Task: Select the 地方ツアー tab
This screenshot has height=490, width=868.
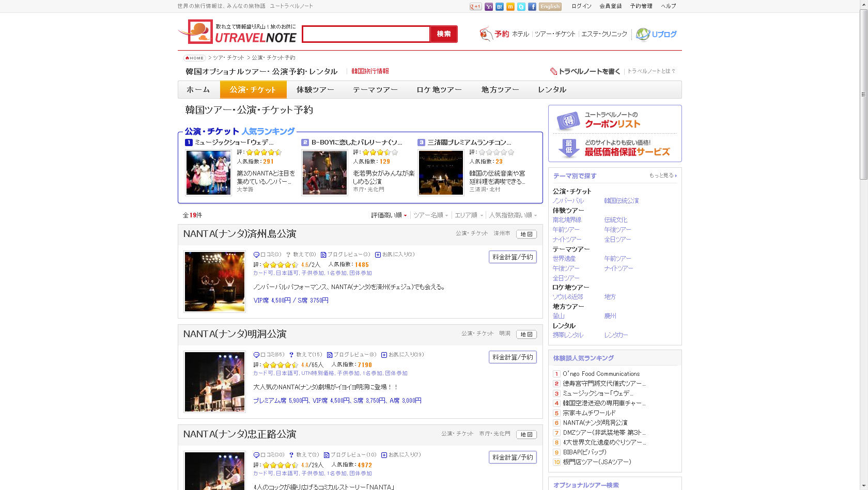Action: [500, 90]
